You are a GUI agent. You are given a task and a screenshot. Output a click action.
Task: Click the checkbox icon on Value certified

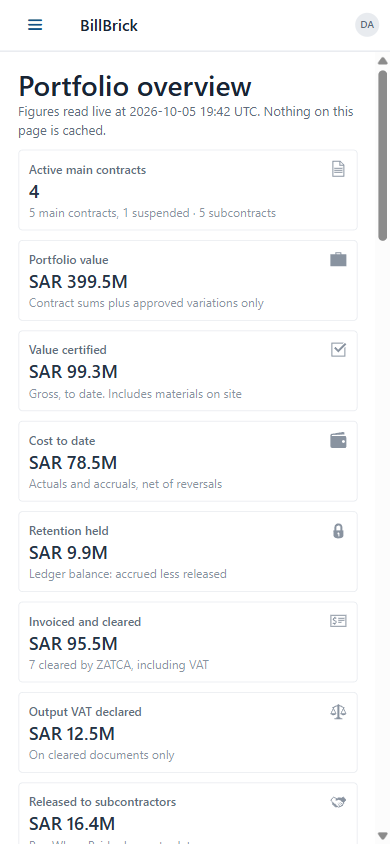[x=338, y=350]
